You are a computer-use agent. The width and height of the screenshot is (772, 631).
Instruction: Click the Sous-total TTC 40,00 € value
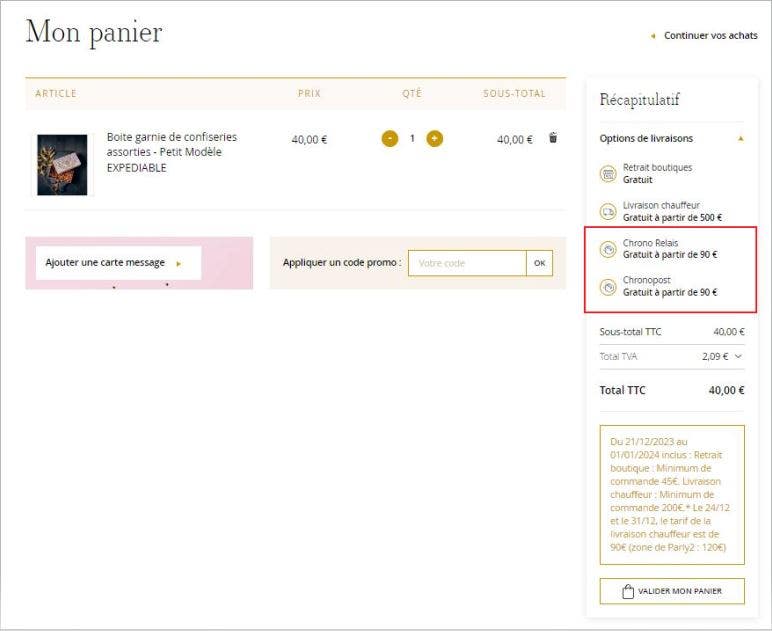click(729, 332)
